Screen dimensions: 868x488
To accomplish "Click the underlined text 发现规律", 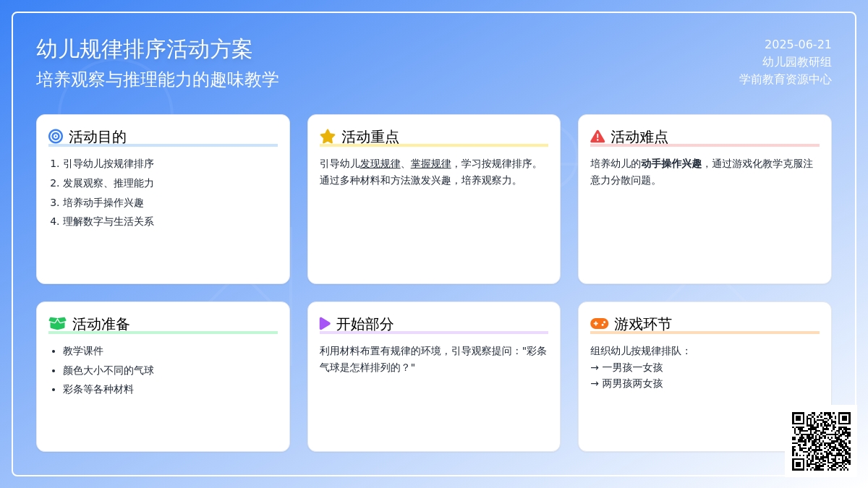I will point(380,163).
